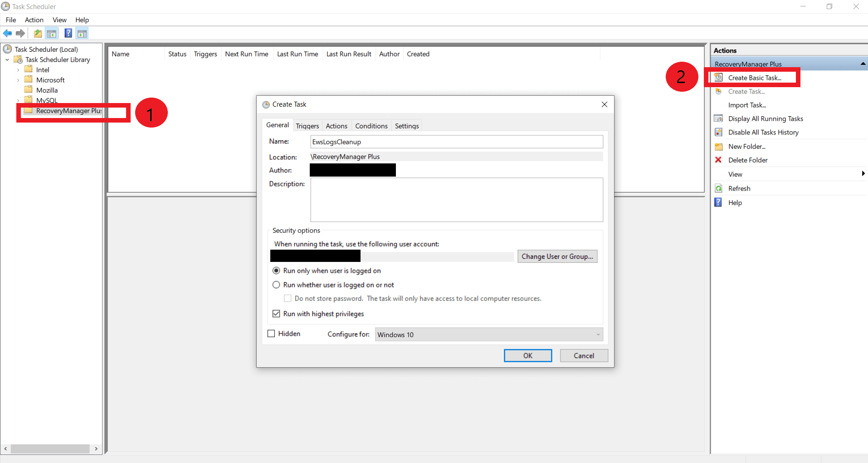The width and height of the screenshot is (868, 463).
Task: Open Help from the Actions pane
Action: [x=735, y=202]
